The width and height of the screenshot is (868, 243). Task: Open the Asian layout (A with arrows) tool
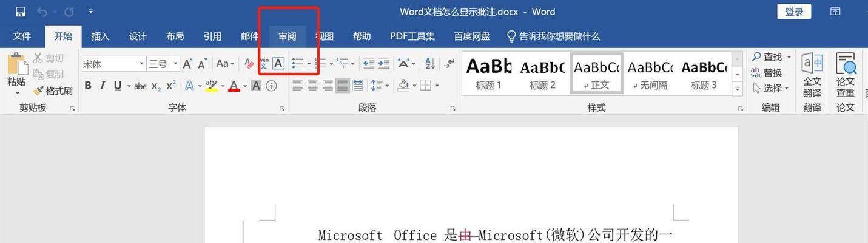click(x=406, y=64)
